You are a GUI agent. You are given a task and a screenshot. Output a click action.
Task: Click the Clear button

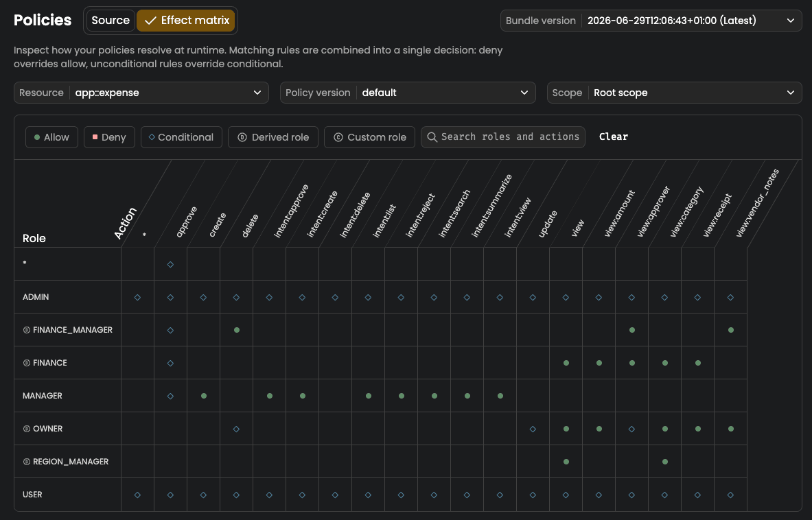pos(613,137)
